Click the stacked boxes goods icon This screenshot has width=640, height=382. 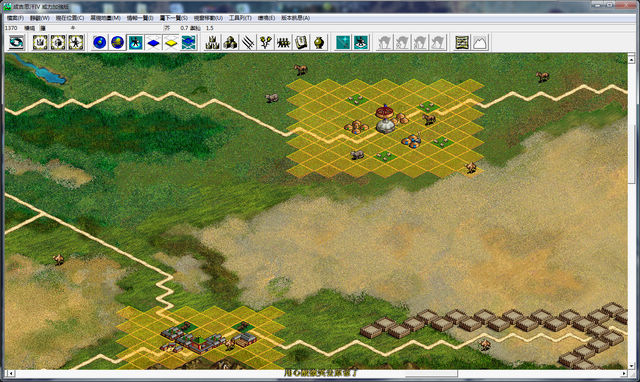[x=230, y=42]
